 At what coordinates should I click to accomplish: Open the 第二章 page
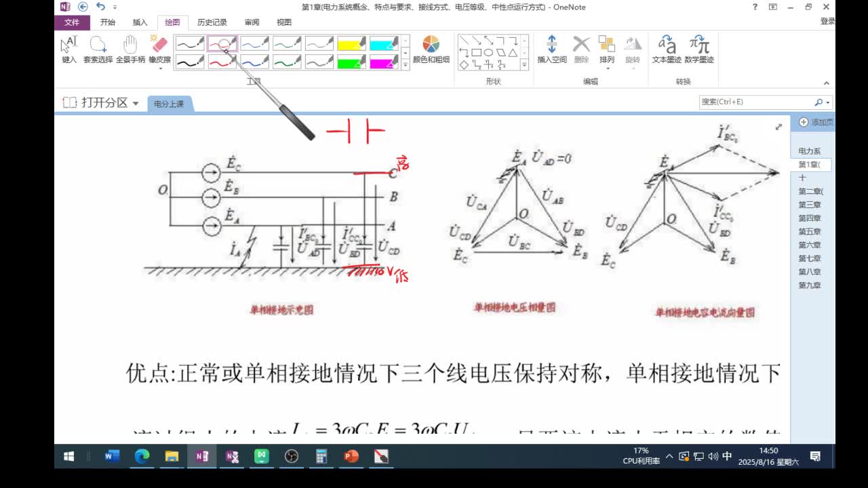(x=810, y=191)
